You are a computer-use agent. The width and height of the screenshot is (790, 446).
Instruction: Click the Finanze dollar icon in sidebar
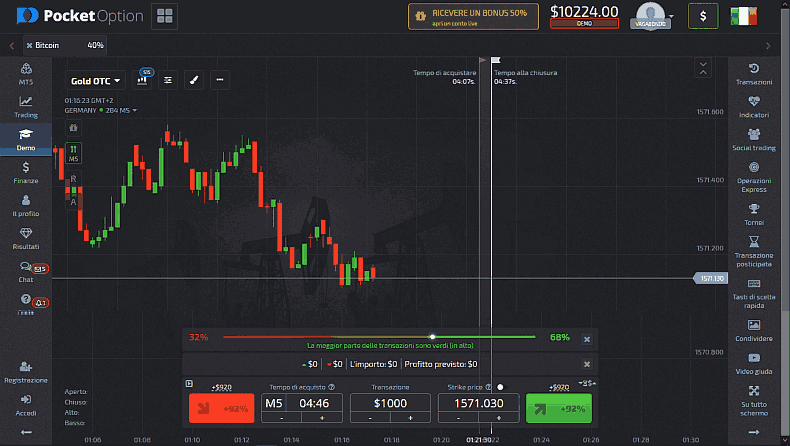[25, 172]
